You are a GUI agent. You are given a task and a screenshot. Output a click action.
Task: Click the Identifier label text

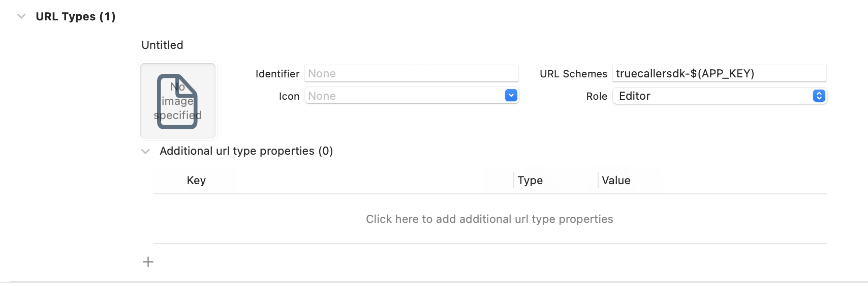pos(277,74)
